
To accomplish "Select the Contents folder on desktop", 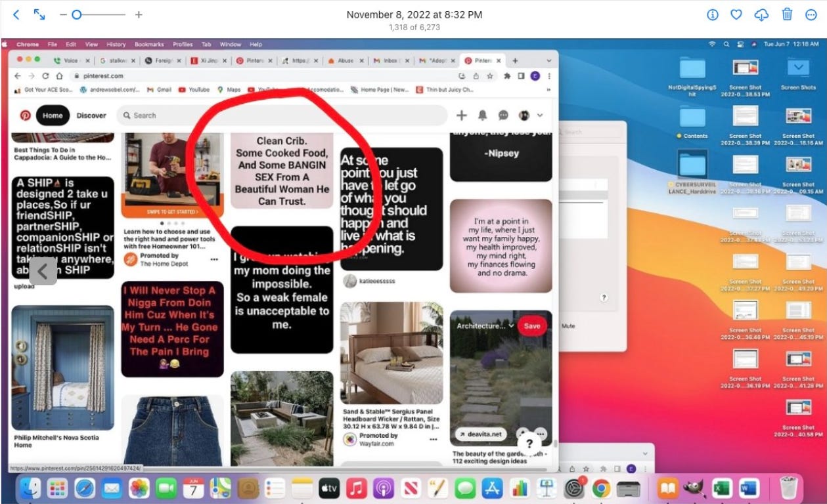I will click(692, 123).
